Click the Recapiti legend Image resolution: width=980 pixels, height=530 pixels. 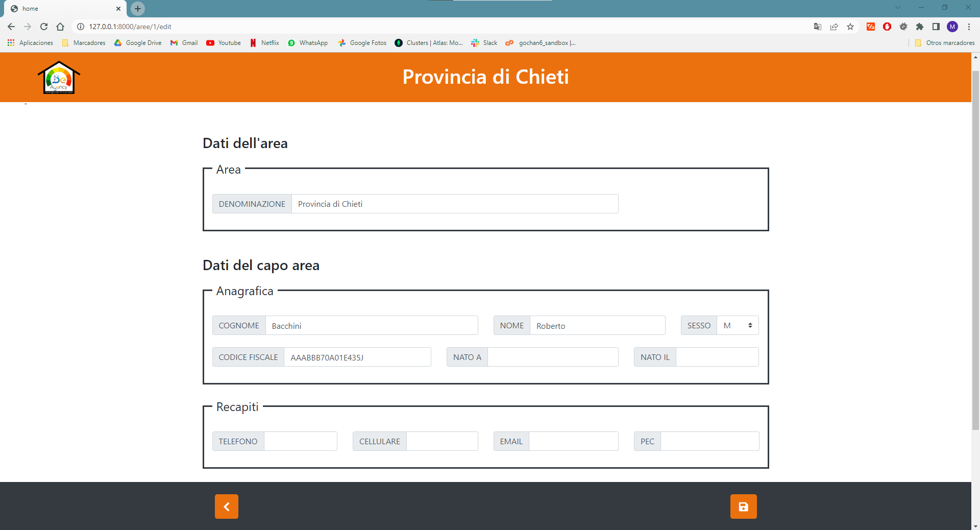pyautogui.click(x=237, y=407)
